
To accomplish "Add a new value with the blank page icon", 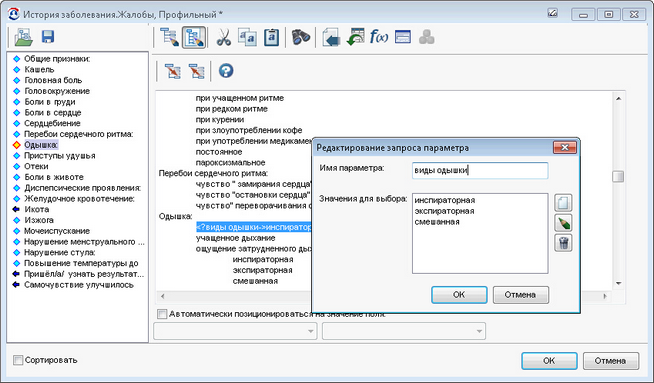I will (x=563, y=203).
